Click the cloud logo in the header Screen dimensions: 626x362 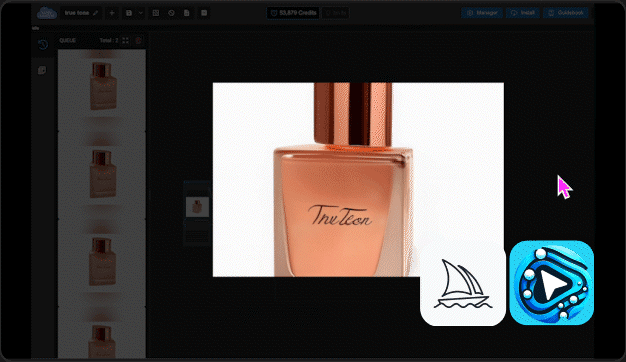tap(47, 13)
